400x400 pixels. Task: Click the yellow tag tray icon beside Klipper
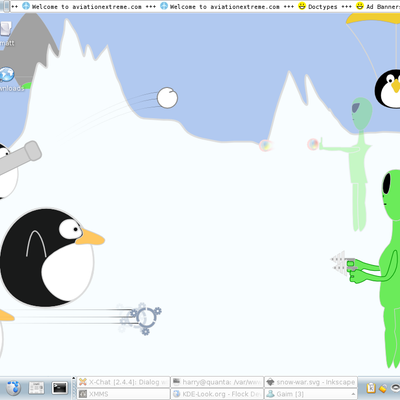tap(383, 388)
